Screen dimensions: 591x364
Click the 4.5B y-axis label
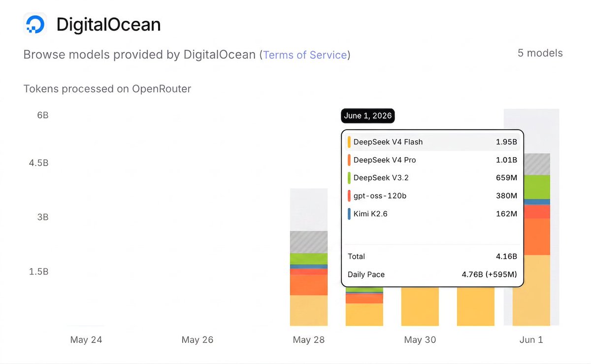click(39, 163)
